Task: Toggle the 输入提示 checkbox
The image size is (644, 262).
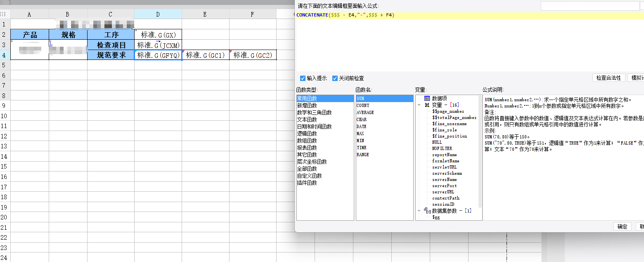Action: [x=303, y=78]
